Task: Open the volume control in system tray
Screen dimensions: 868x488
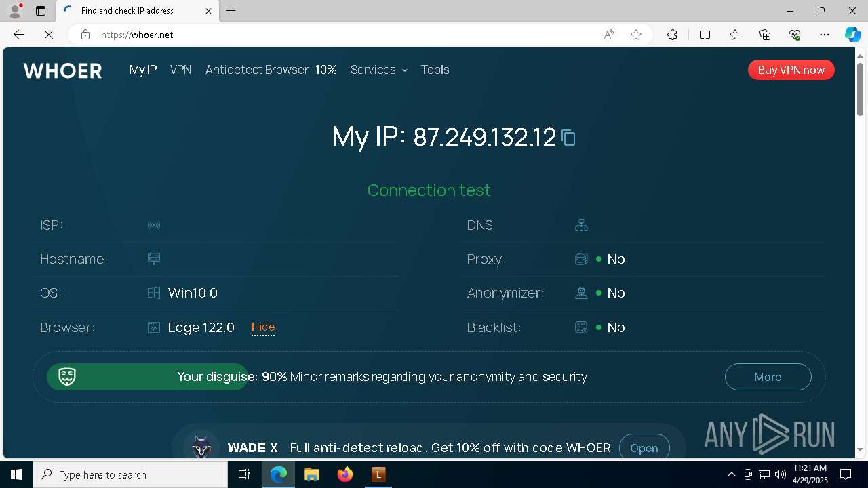Action: pyautogui.click(x=781, y=474)
